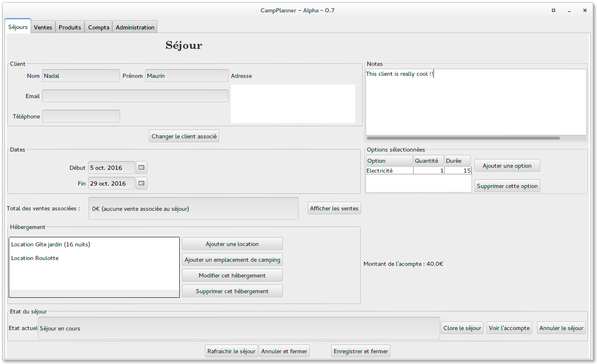Close the stay with Clore le séjour

pyautogui.click(x=462, y=328)
